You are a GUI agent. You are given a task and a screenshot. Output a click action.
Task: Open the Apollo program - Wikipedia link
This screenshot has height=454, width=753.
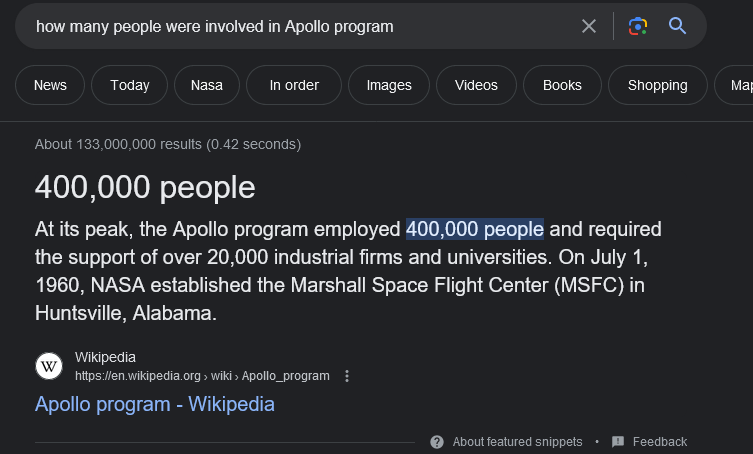[x=155, y=404]
